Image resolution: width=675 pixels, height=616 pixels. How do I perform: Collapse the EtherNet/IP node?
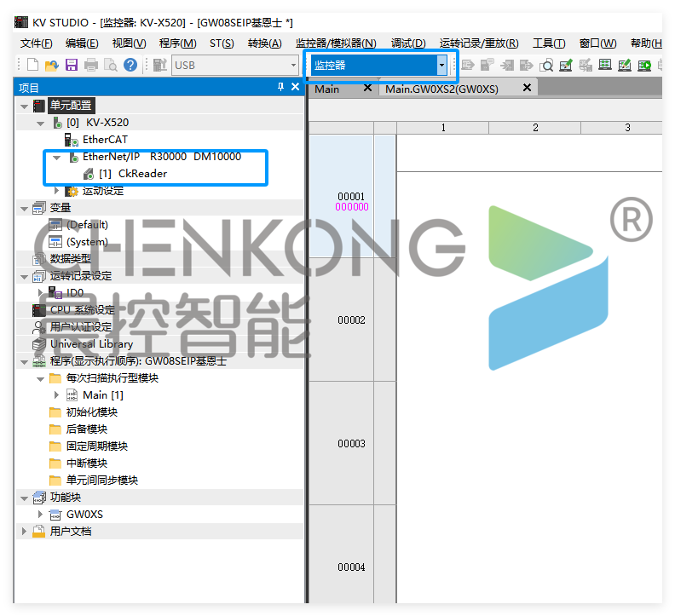56,158
